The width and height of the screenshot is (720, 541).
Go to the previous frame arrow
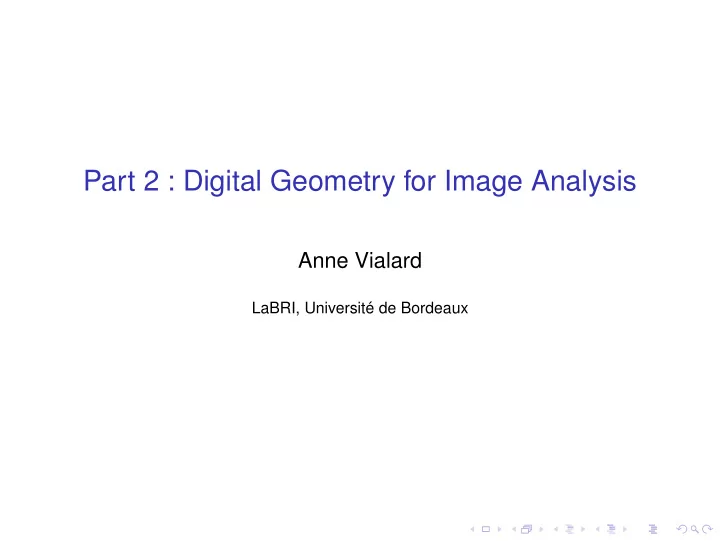pos(514,529)
